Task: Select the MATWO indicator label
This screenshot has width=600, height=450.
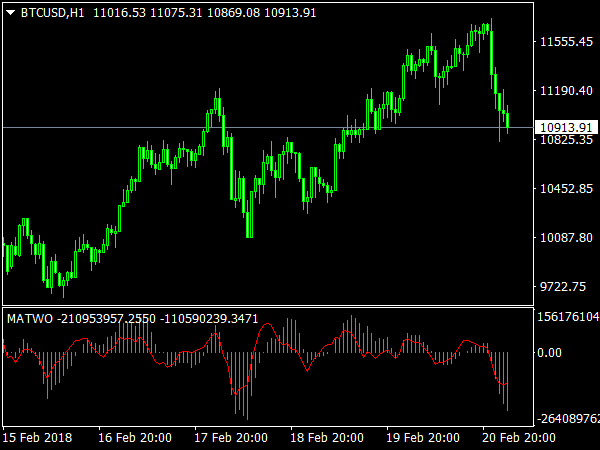Action: (x=30, y=319)
